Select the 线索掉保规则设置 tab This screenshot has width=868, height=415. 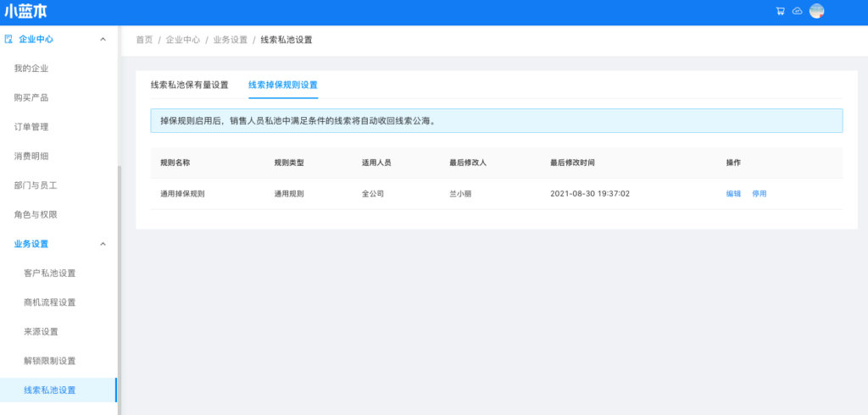pos(283,85)
